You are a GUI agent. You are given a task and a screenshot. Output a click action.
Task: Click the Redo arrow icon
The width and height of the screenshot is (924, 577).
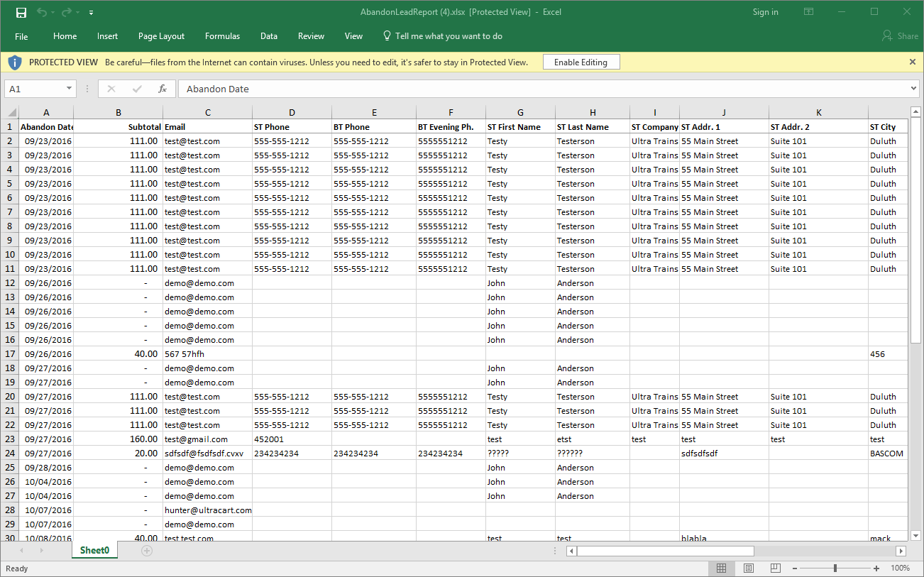(67, 12)
